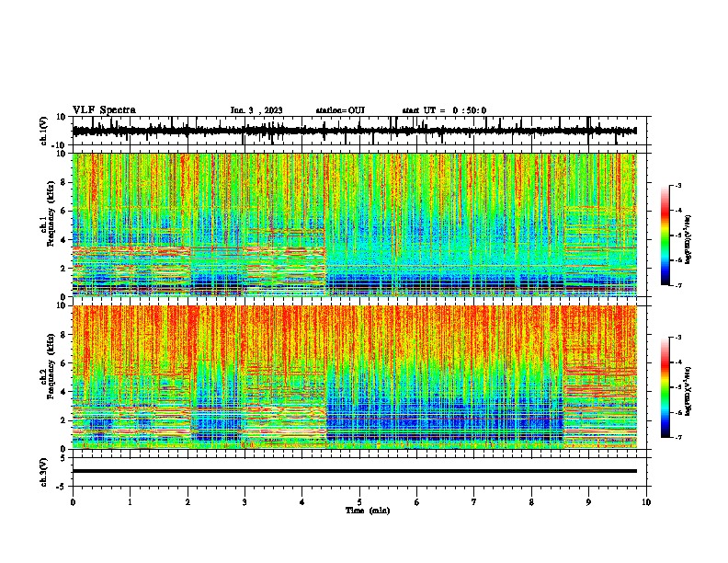Screen dimensions: 728x563
Task: Click time axis tick label "2"
Action: [188, 502]
